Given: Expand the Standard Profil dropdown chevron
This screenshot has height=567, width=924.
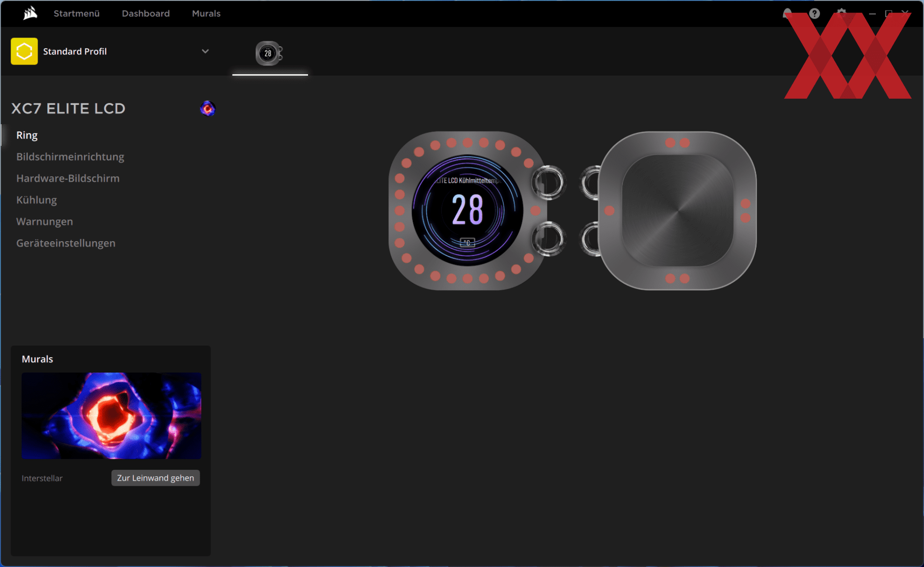Looking at the screenshot, I should (x=205, y=51).
